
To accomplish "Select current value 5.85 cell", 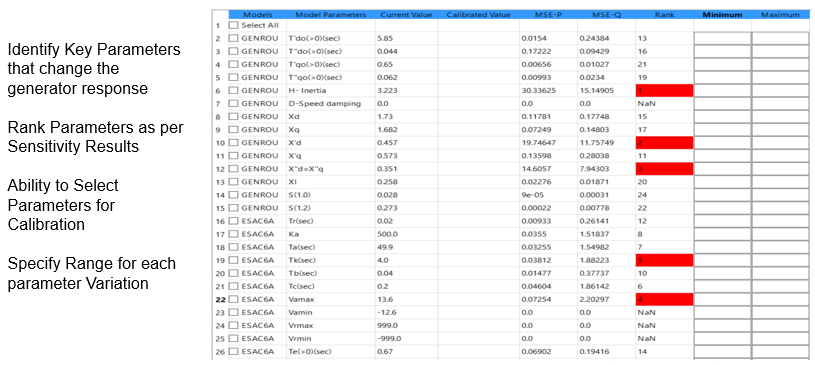I will point(406,38).
